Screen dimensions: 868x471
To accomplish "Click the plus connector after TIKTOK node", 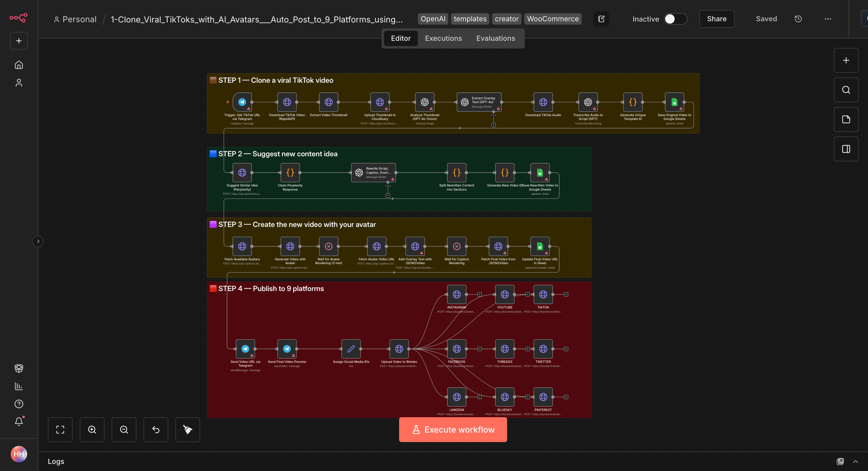I will point(566,294).
